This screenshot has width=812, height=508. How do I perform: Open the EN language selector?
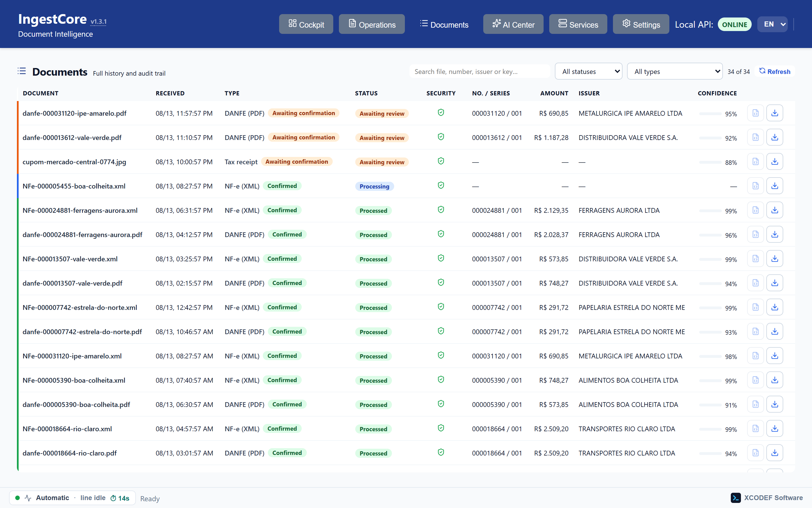click(773, 24)
